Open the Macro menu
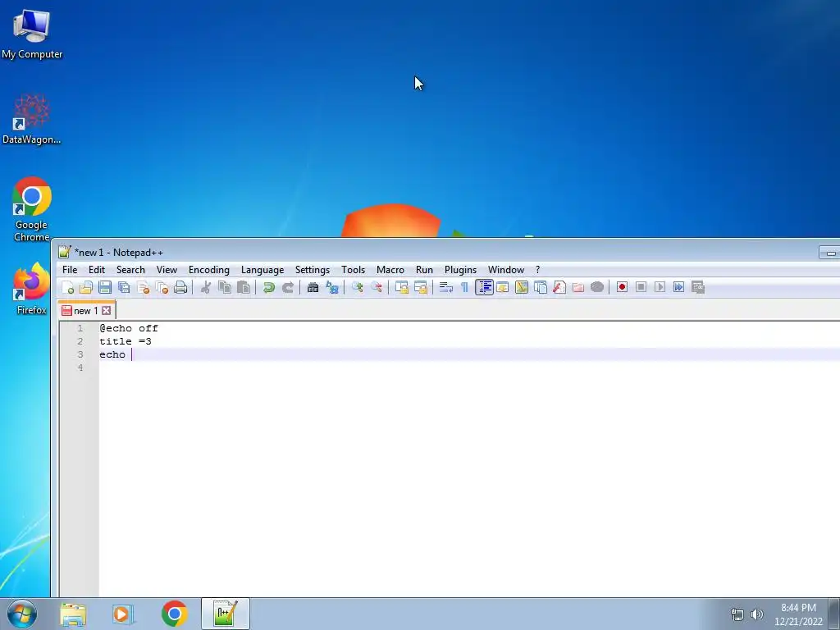Screen dimensions: 840x630 [x=390, y=270]
